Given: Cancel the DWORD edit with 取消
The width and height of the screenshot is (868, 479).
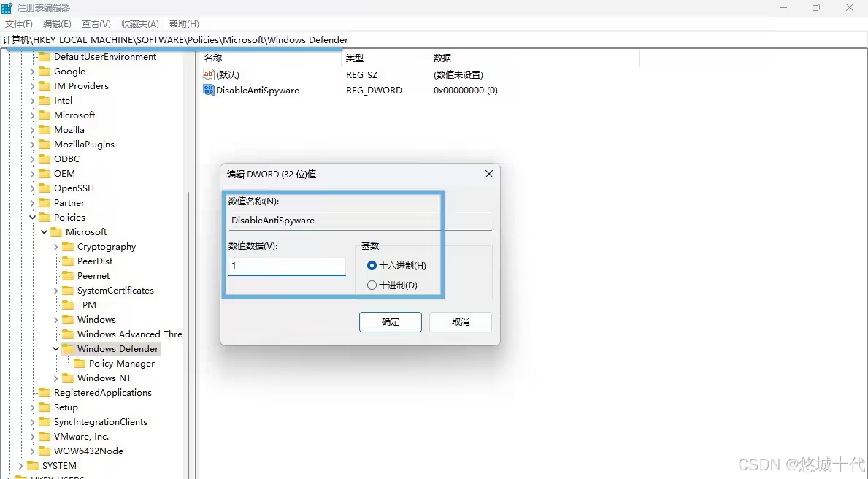Looking at the screenshot, I should pos(461,322).
